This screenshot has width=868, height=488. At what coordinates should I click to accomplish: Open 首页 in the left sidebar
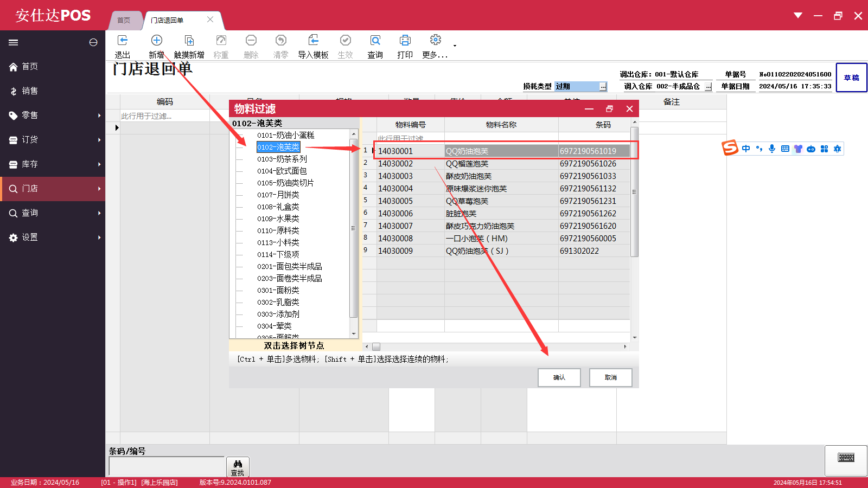pos(53,67)
